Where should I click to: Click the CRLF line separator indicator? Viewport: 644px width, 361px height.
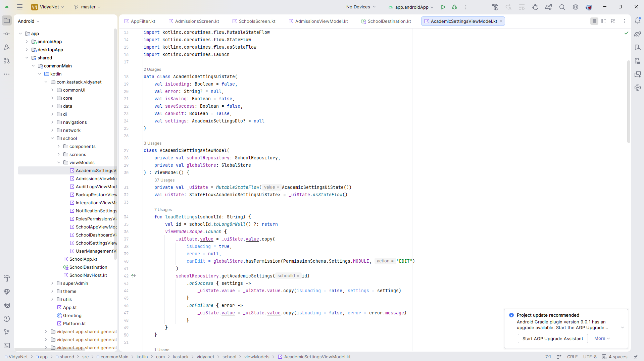[x=573, y=357]
